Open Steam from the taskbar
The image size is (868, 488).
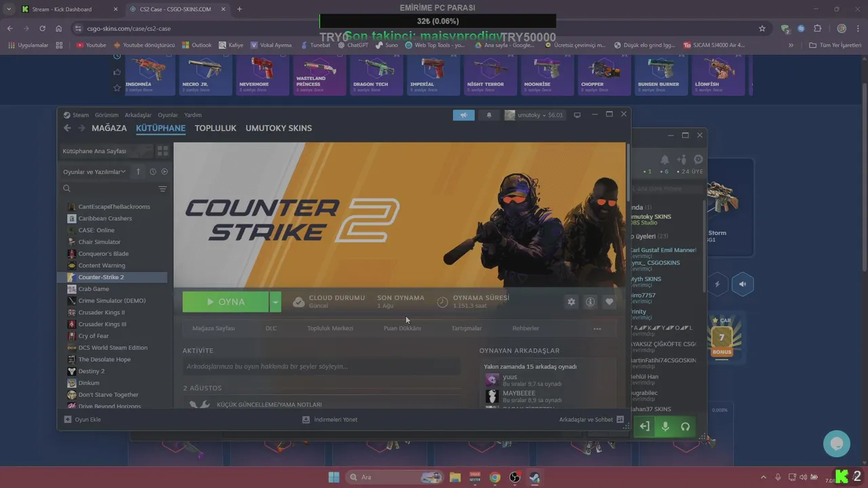(x=534, y=477)
